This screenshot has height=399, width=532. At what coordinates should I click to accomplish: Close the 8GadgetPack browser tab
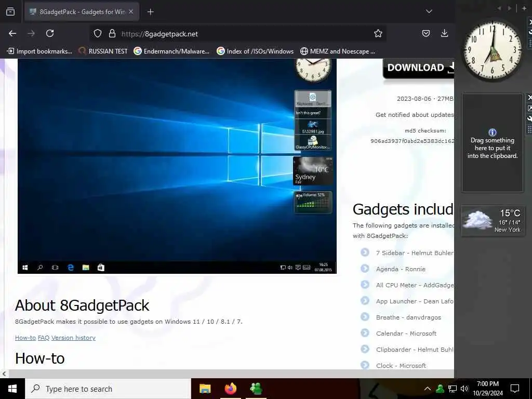(x=131, y=12)
